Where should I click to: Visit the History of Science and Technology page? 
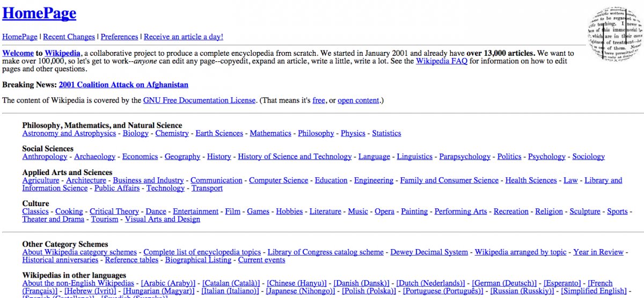pyautogui.click(x=295, y=157)
